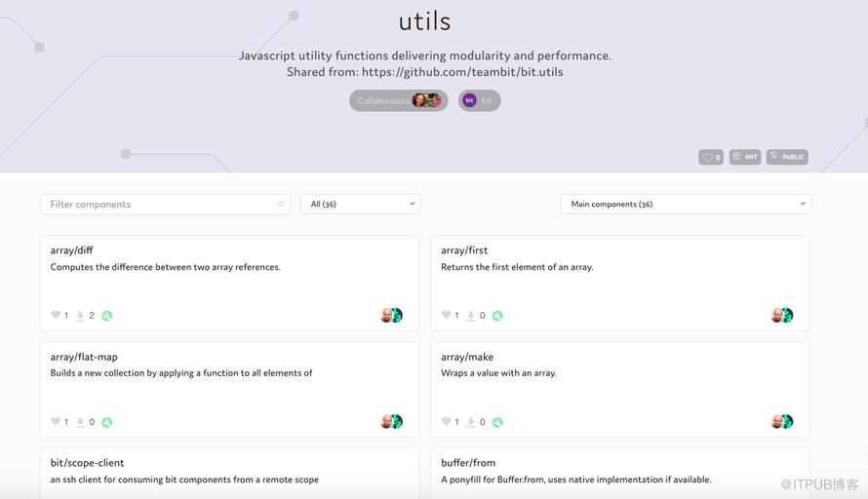Click the download icon on array/first card
868x499 pixels.
click(470, 316)
